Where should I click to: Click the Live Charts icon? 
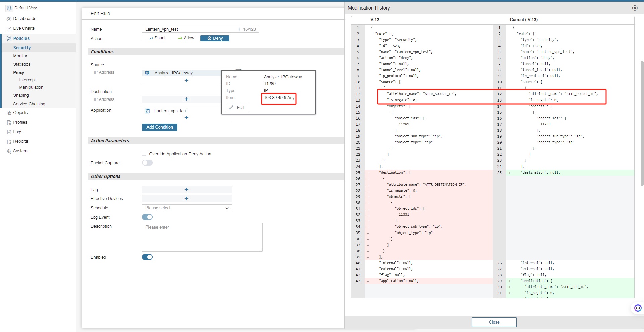pyautogui.click(x=9, y=29)
